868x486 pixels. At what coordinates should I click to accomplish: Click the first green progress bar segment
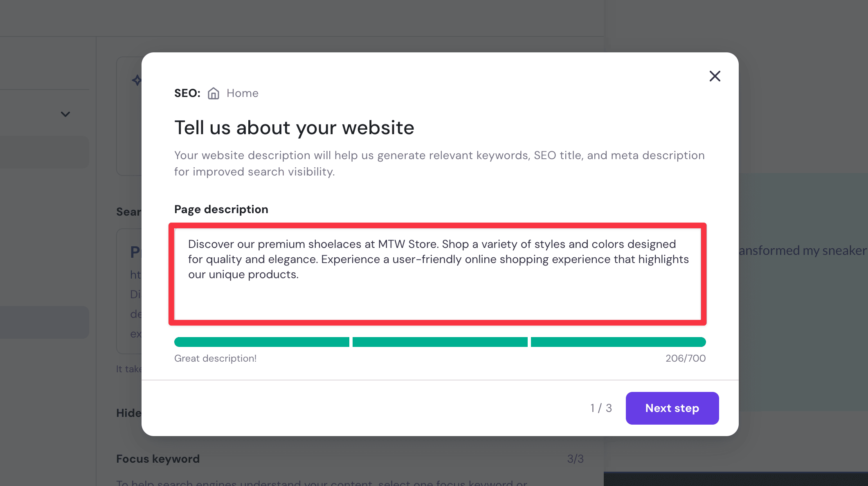click(x=261, y=342)
